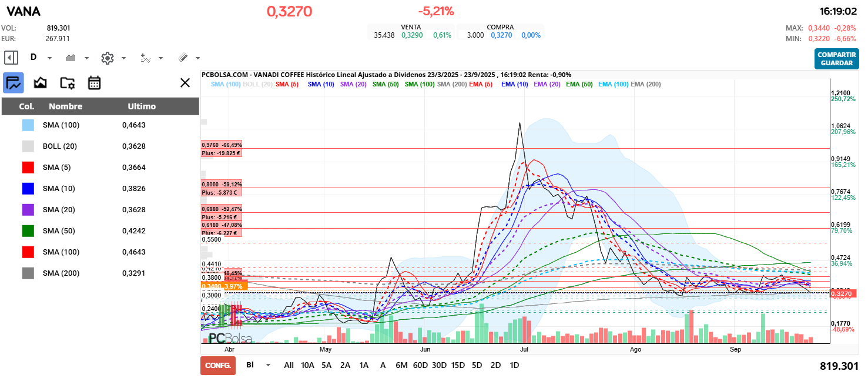
Task: Click the orange 0,3400 3,97% level label
Action: coord(224,286)
